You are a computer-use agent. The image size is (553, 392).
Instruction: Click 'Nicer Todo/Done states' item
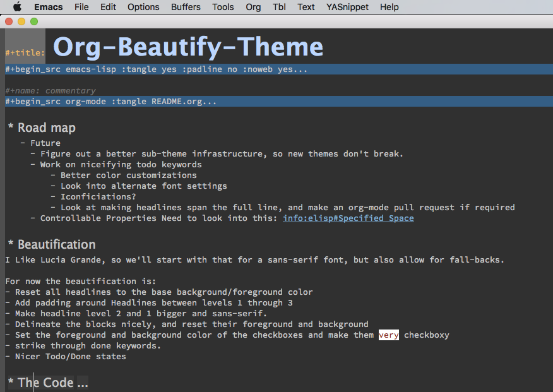[71, 357]
